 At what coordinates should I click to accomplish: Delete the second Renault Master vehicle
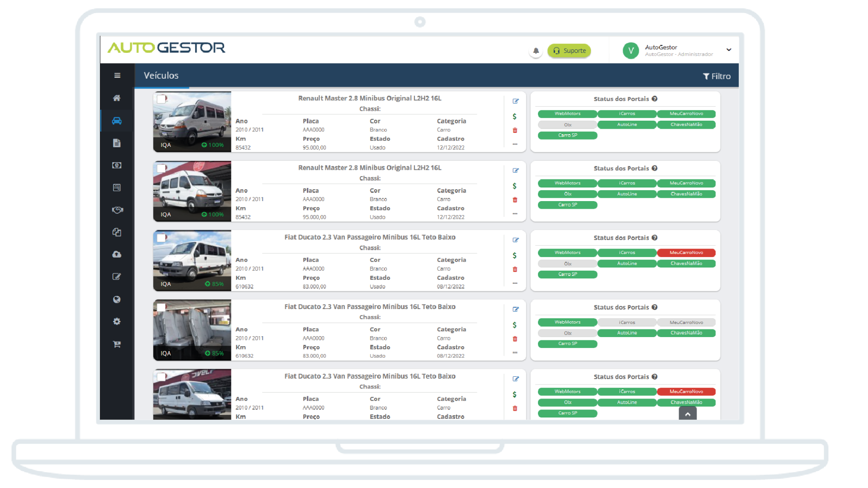click(x=515, y=200)
